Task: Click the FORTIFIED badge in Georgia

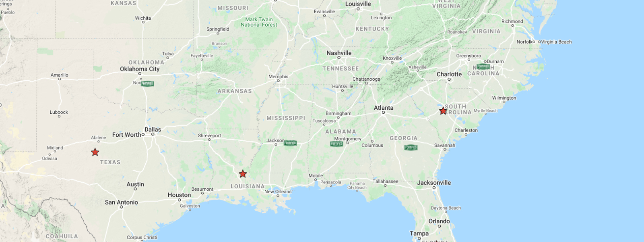Action: tap(411, 147)
